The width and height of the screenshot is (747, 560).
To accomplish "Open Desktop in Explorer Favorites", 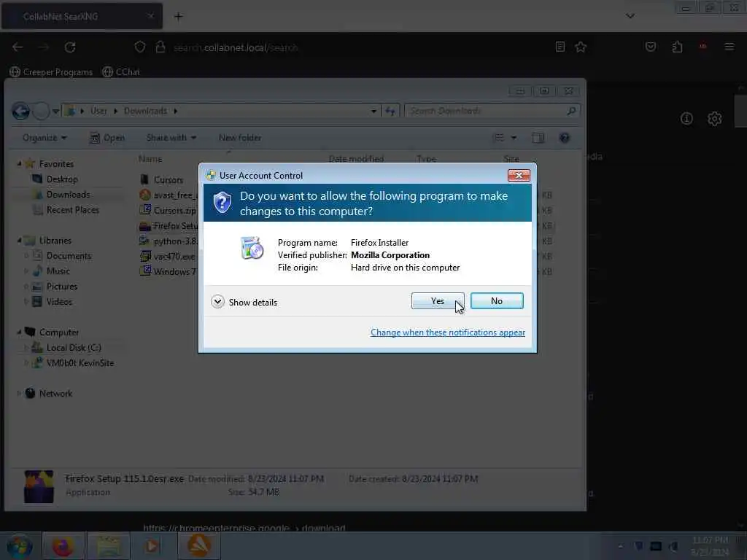I will 62,179.
